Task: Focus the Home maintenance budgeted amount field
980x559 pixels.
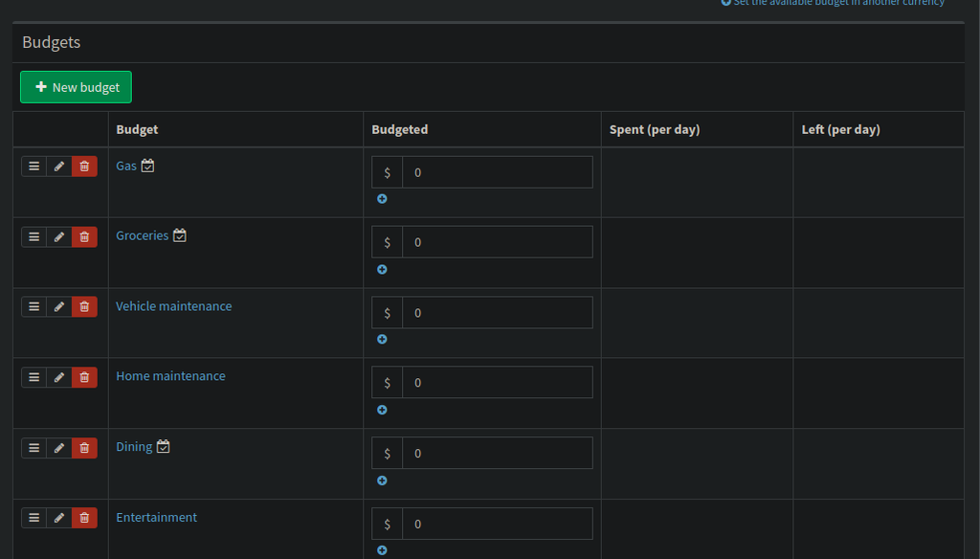Action: pos(498,382)
